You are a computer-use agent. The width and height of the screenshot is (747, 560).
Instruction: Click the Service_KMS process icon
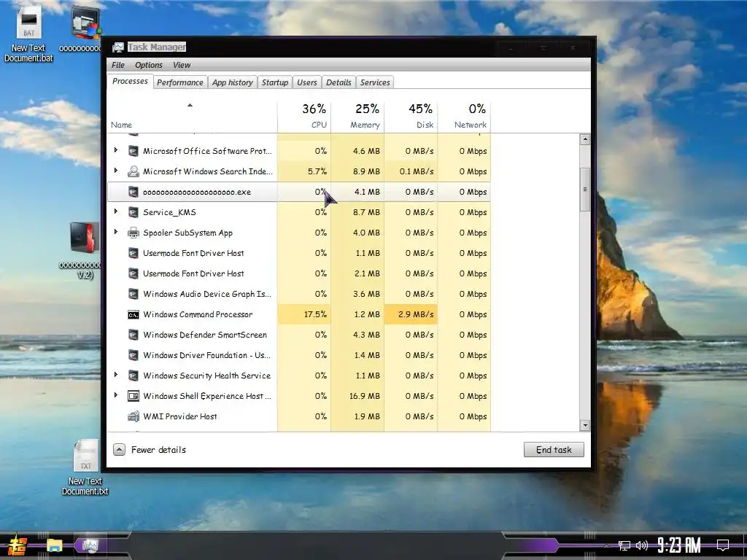133,212
